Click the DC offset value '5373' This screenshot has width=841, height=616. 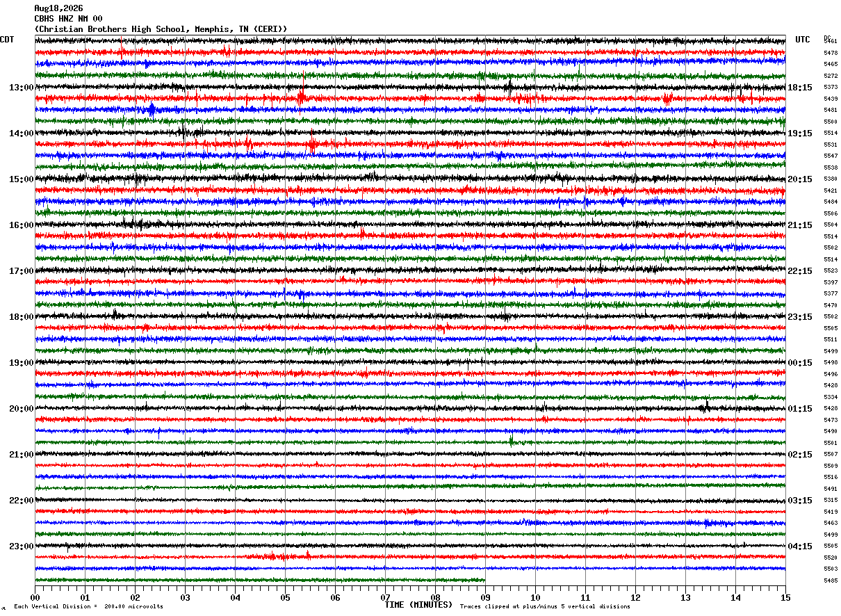click(x=831, y=88)
